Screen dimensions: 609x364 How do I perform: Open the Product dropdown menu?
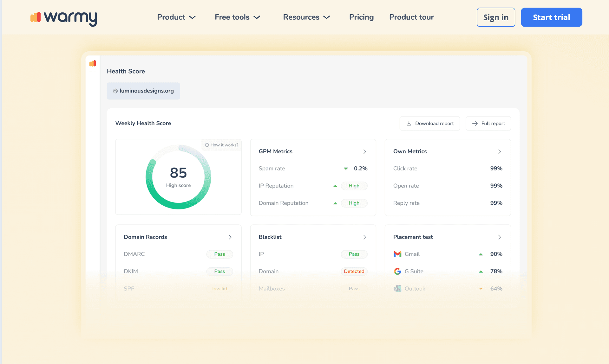pos(176,17)
